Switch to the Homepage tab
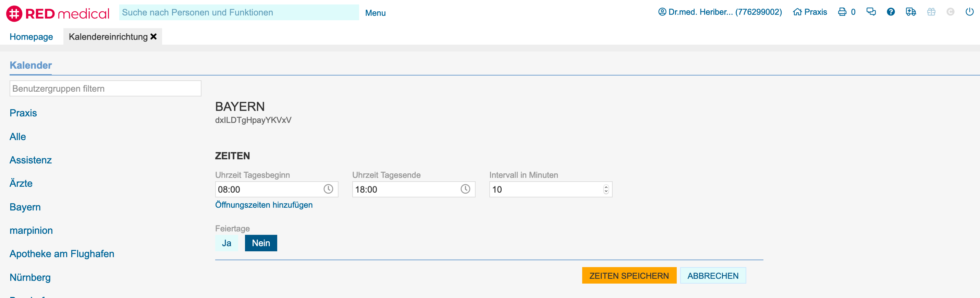 coord(31,37)
